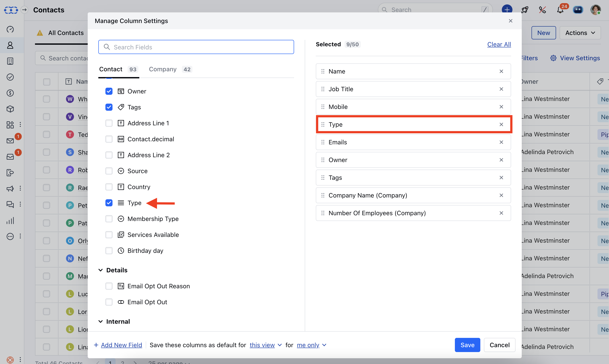Check the Membership Type checkbox
The image size is (609, 364).
point(109,219)
